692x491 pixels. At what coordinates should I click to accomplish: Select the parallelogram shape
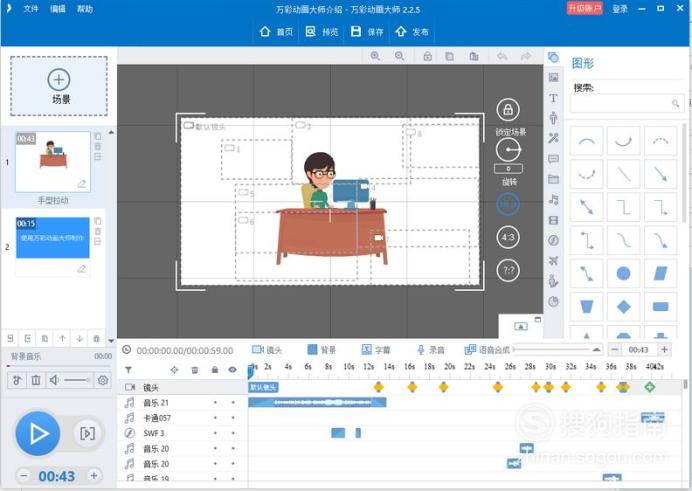(x=661, y=274)
